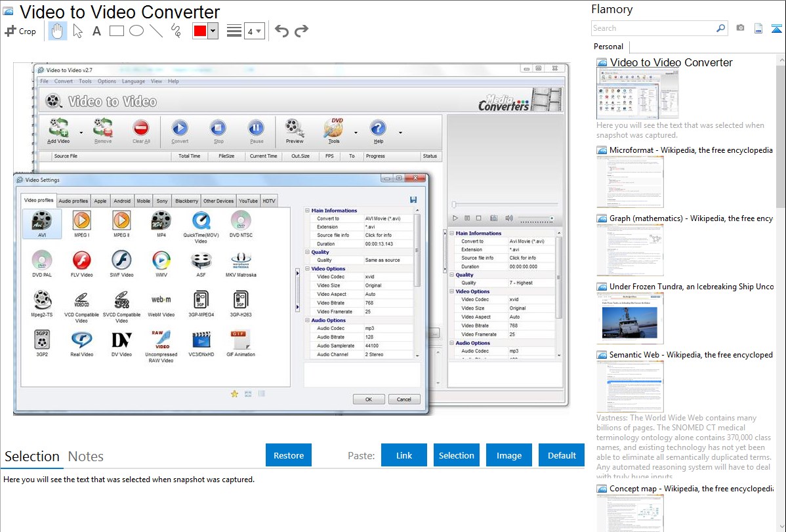786x532 pixels.
Task: Click the Stop toolbar icon
Action: coord(218,131)
